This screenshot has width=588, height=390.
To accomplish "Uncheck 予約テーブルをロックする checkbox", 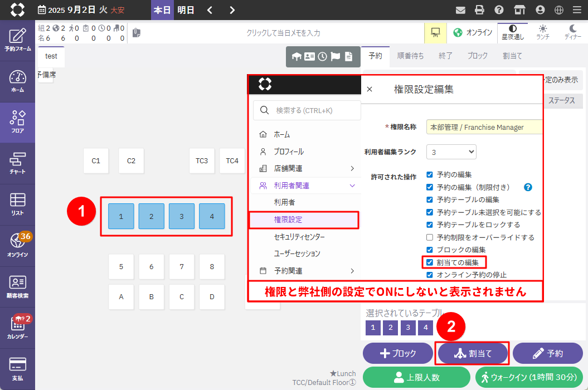I will pyautogui.click(x=430, y=225).
